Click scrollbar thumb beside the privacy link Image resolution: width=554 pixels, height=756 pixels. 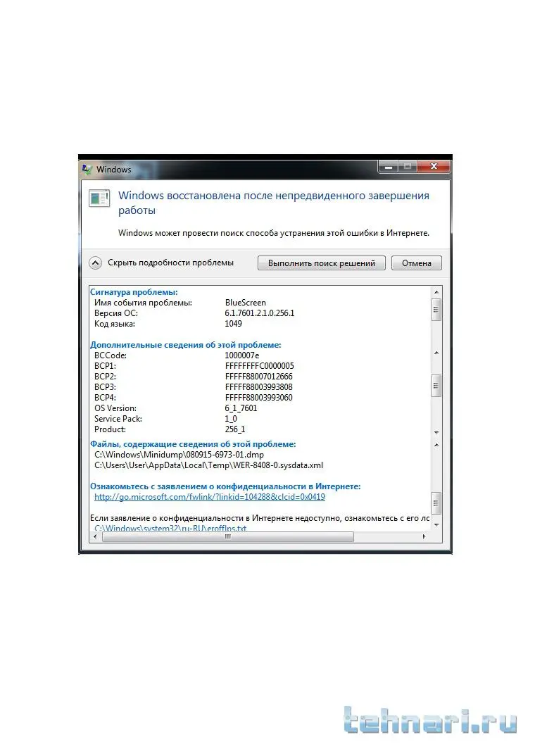coord(436,503)
